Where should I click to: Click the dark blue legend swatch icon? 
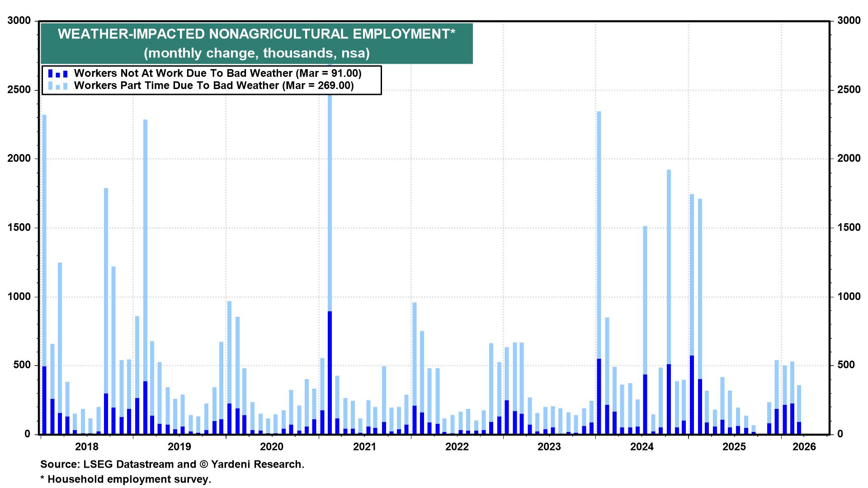pos(58,74)
